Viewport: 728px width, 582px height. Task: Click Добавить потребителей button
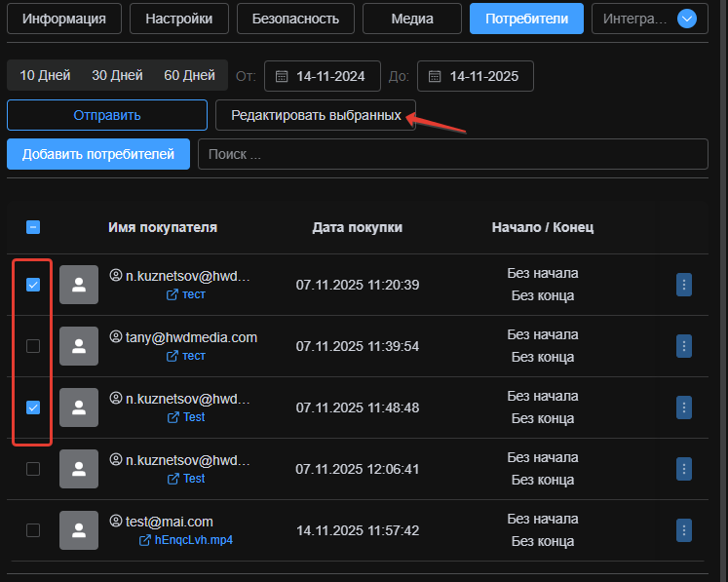tap(98, 154)
